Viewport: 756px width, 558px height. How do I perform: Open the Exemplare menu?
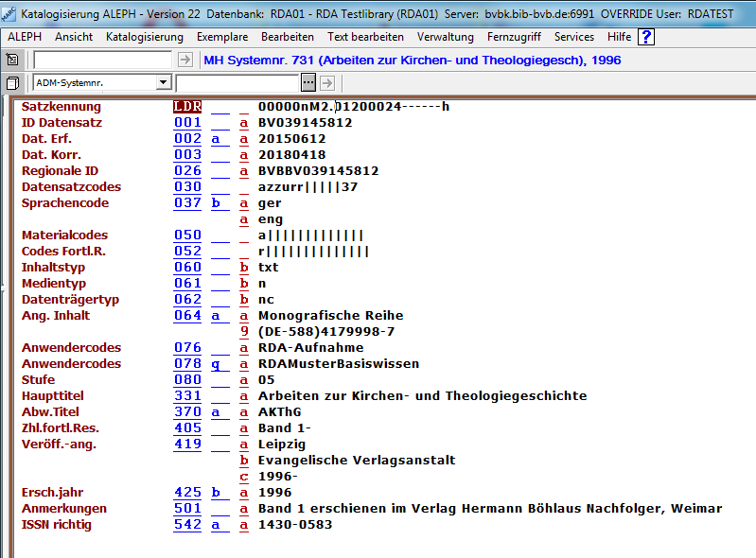[x=222, y=37]
